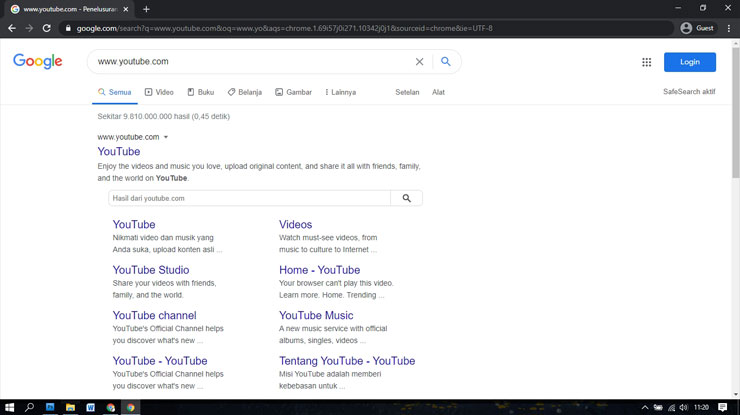Select the Semua tab

(x=115, y=92)
